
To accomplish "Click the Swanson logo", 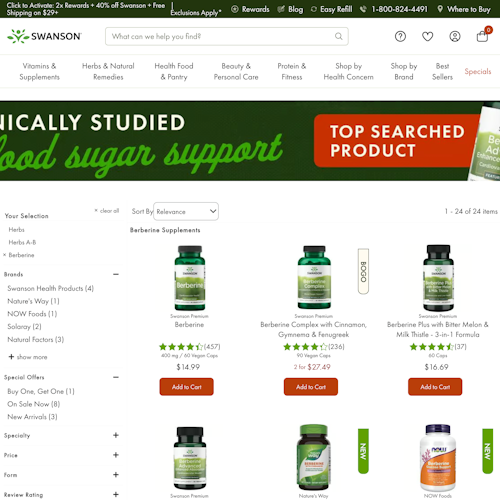I will (44, 36).
